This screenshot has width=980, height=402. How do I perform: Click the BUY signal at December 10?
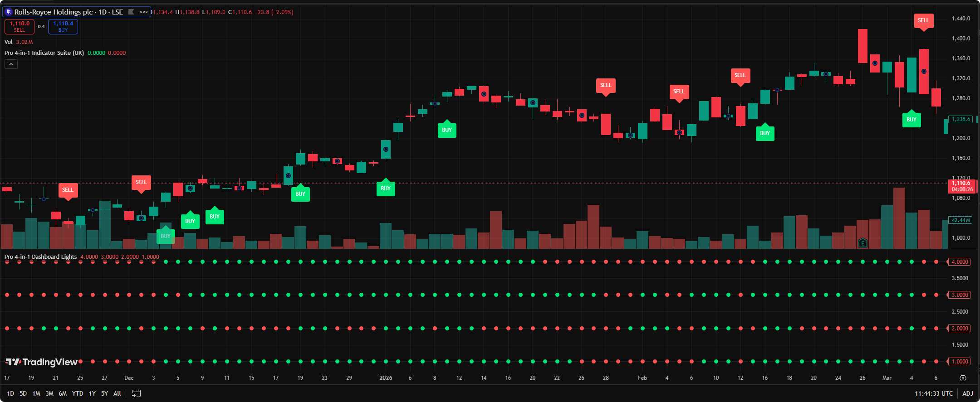[x=215, y=216]
